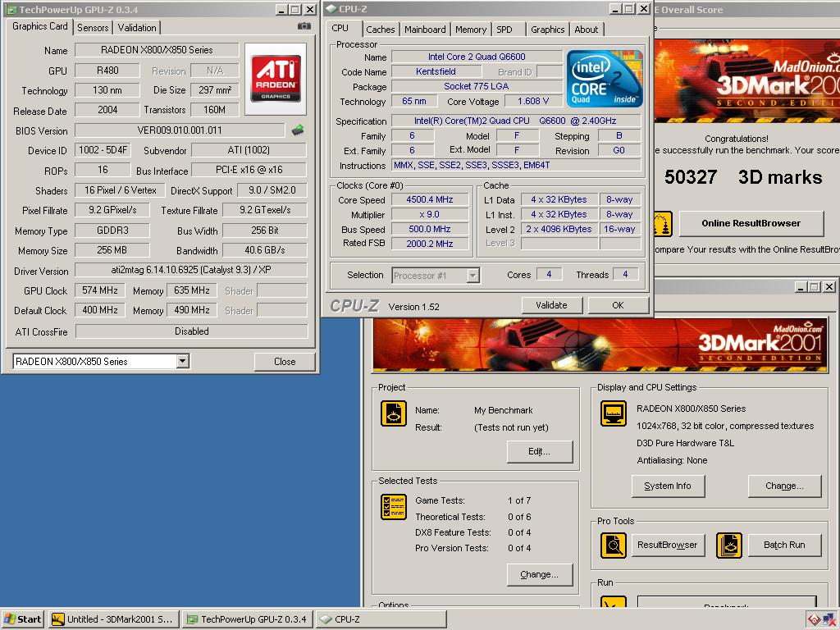The height and width of the screenshot is (630, 840).
Task: Click the GPU-Z title bar icon
Action: (11, 10)
